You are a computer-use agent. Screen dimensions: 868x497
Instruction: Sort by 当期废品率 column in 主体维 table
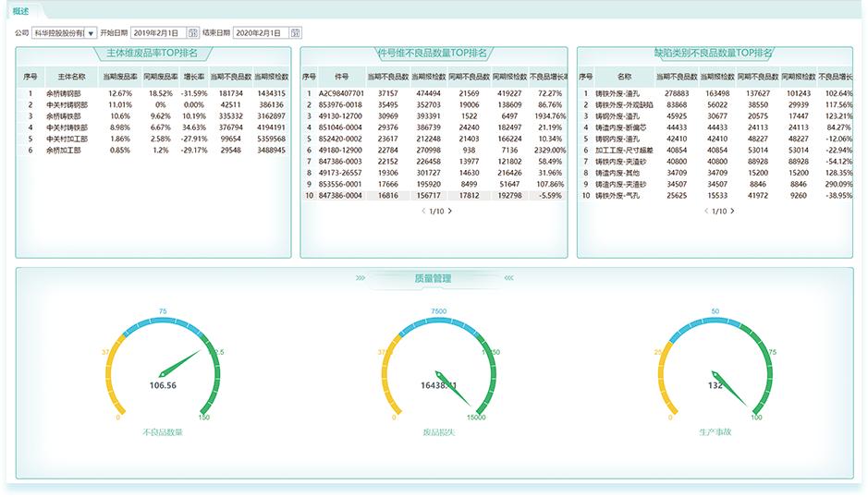pyautogui.click(x=120, y=77)
